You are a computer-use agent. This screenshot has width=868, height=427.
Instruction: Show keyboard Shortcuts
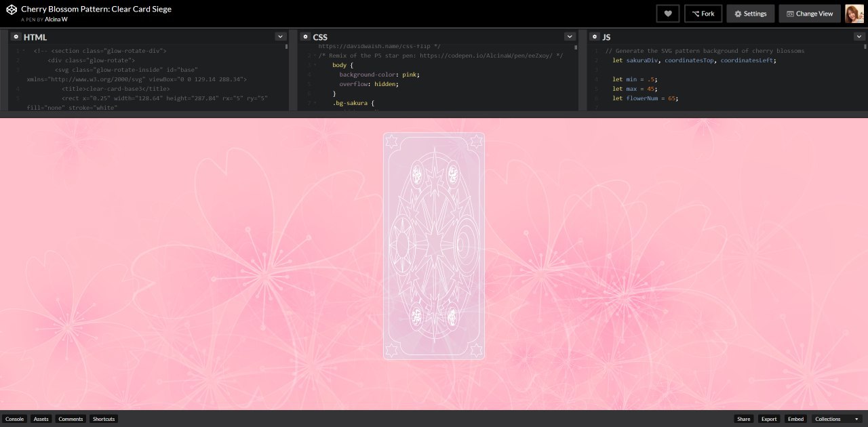pyautogui.click(x=104, y=419)
